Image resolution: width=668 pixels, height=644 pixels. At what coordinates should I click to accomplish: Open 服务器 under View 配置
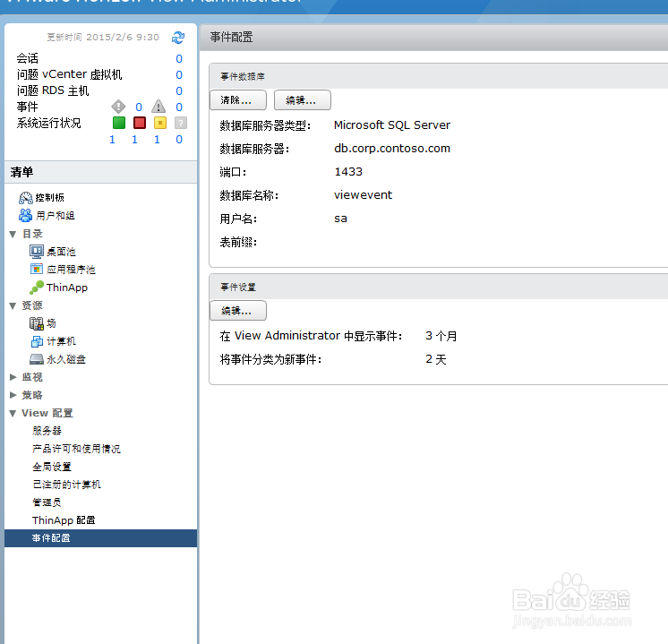tap(47, 431)
